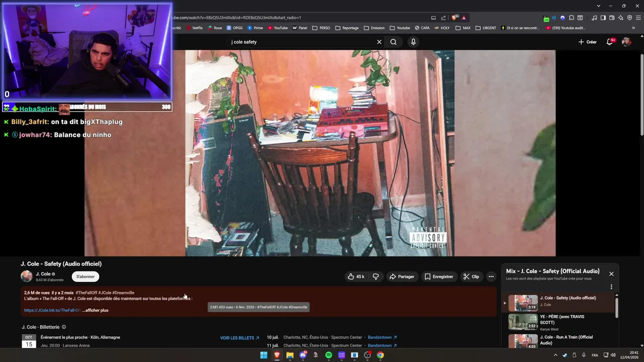The image size is (644, 362).
Task: Play J. Cole - Run A Train thumbnail
Action: click(x=523, y=341)
